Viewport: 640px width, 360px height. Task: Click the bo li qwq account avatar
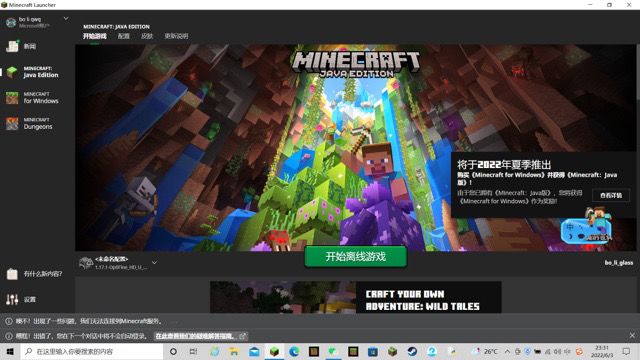point(11,22)
